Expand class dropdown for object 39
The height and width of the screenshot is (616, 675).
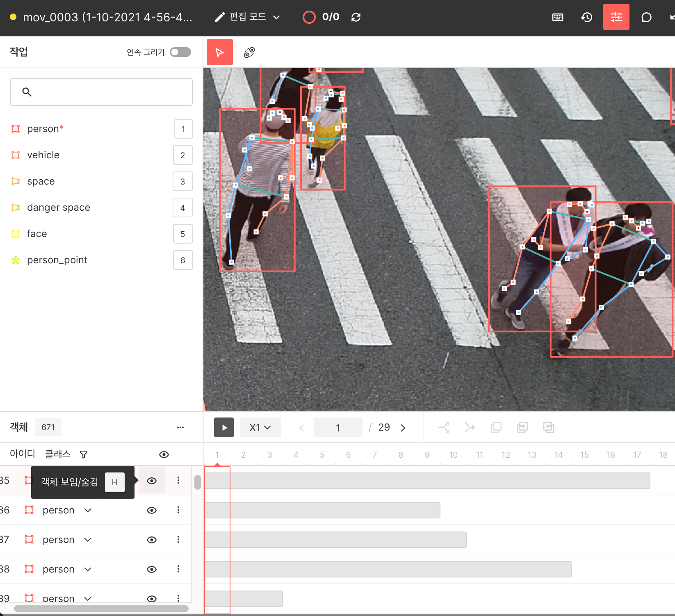pos(88,598)
